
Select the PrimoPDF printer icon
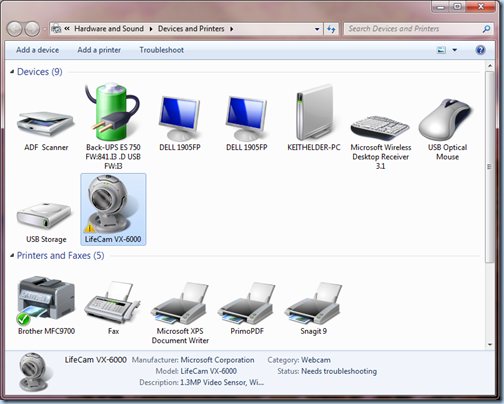point(246,303)
